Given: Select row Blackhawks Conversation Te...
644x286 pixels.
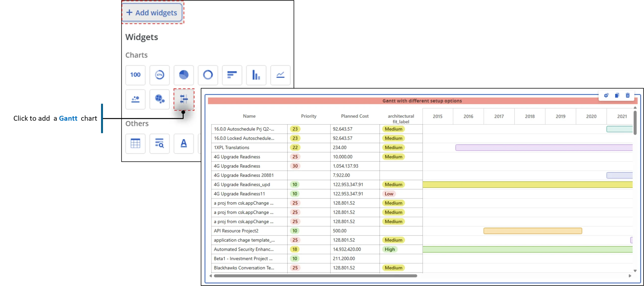Looking at the screenshot, I should click(x=317, y=268).
